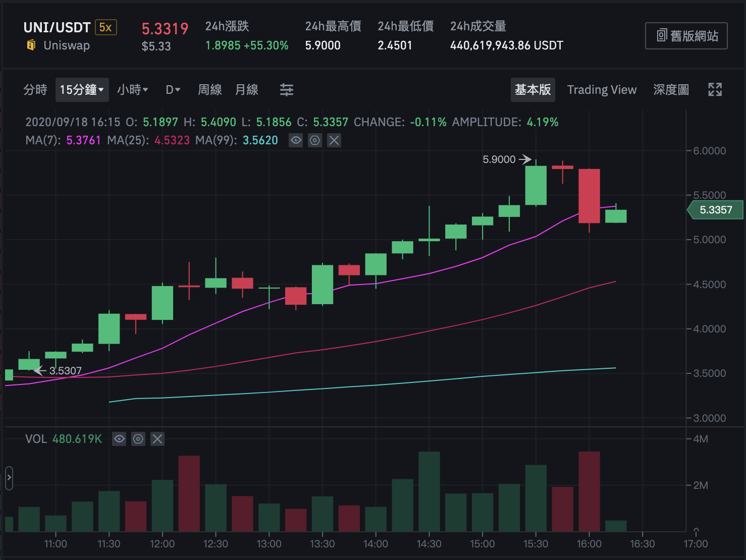746x560 pixels.
Task: Select the 月線 monthly chart
Action: [247, 90]
